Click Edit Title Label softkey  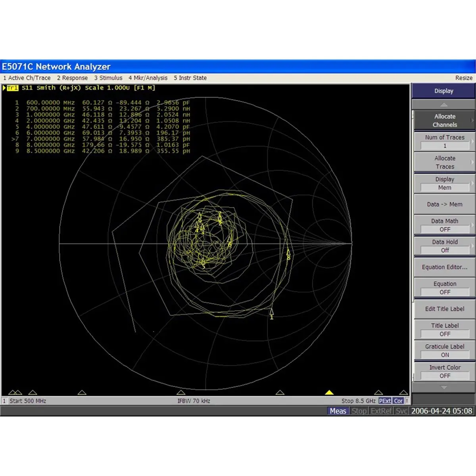[x=445, y=309]
